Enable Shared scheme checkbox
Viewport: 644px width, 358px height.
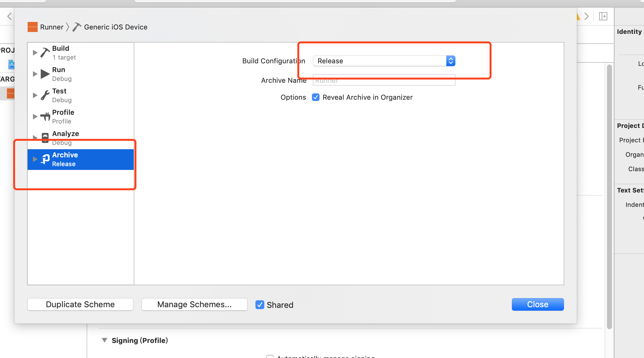pyautogui.click(x=260, y=304)
